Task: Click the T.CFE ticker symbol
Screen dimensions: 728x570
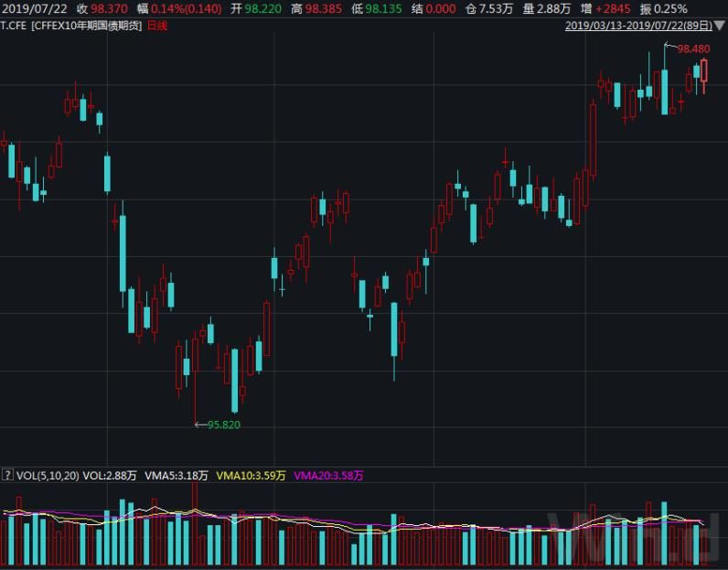Action: click(14, 26)
